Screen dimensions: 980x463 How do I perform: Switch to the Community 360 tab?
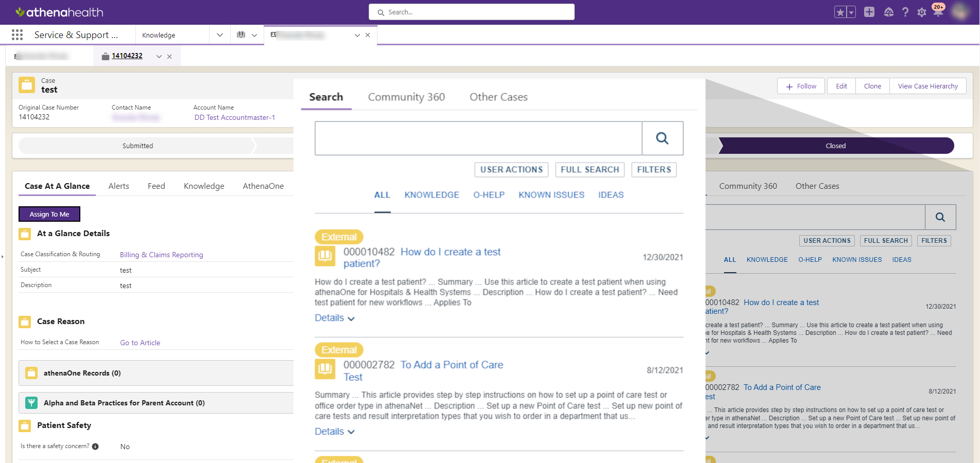point(406,97)
